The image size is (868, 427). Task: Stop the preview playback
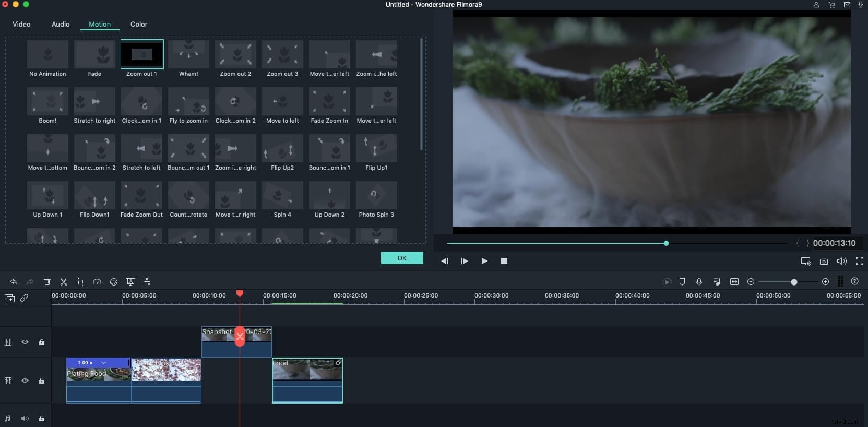(x=504, y=261)
